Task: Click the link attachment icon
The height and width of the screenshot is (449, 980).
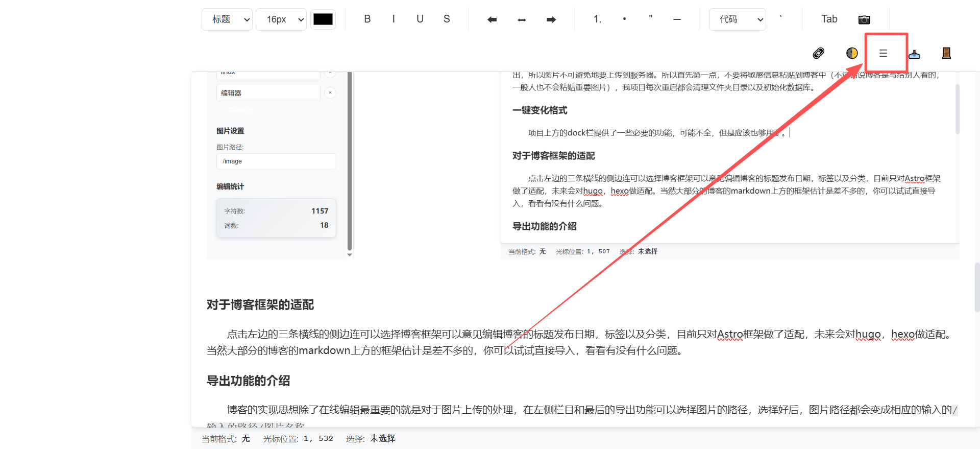Action: (x=818, y=53)
